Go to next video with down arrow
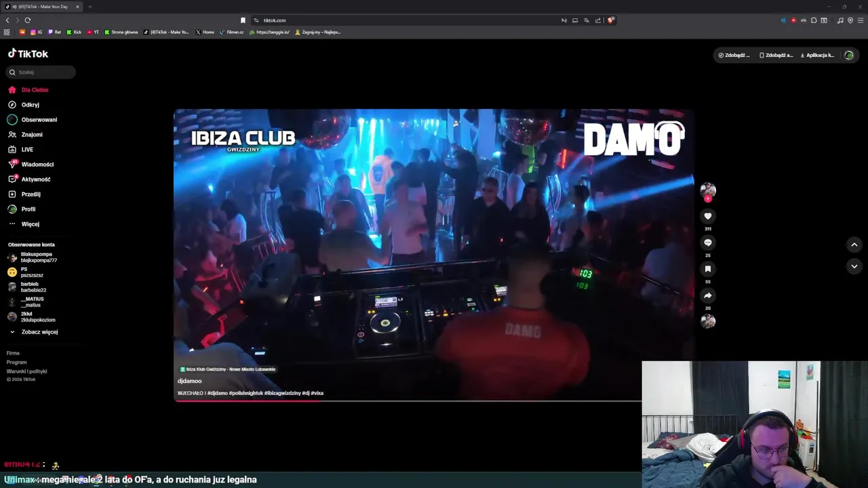The height and width of the screenshot is (488, 868). (854, 266)
